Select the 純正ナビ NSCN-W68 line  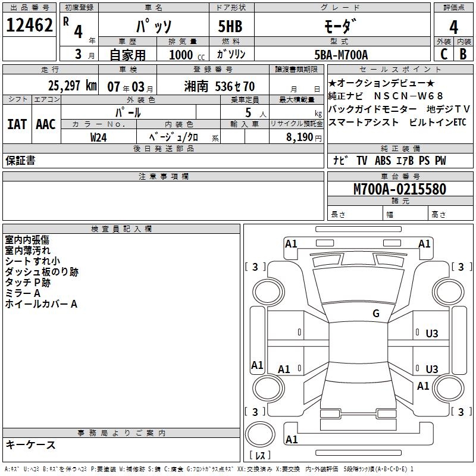tap(386, 96)
